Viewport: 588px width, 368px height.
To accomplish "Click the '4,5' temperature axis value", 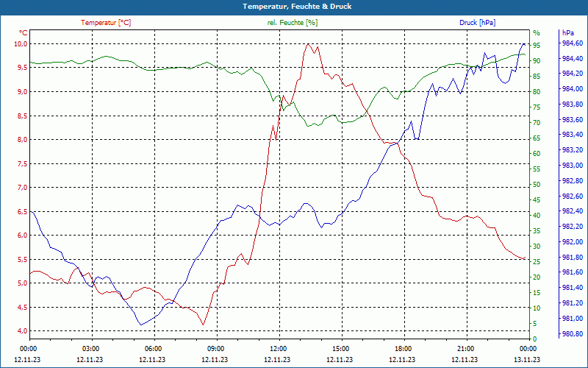I will tap(23, 307).
